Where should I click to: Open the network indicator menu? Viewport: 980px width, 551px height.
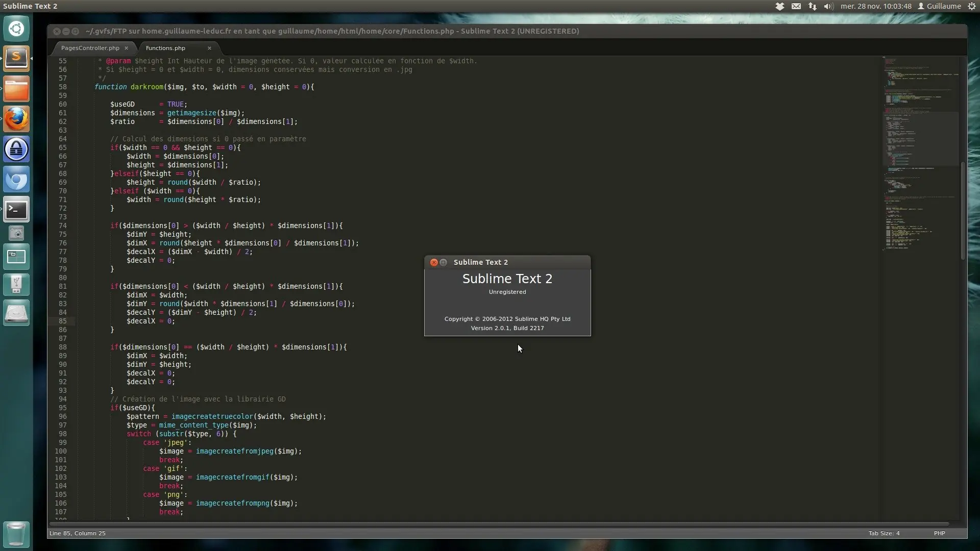[x=813, y=6]
